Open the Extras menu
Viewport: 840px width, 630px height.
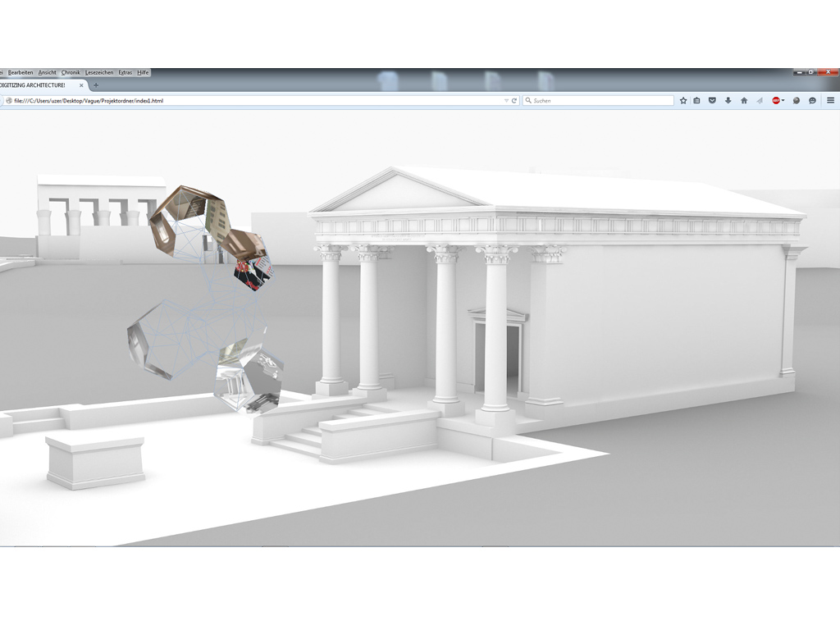pyautogui.click(x=125, y=72)
